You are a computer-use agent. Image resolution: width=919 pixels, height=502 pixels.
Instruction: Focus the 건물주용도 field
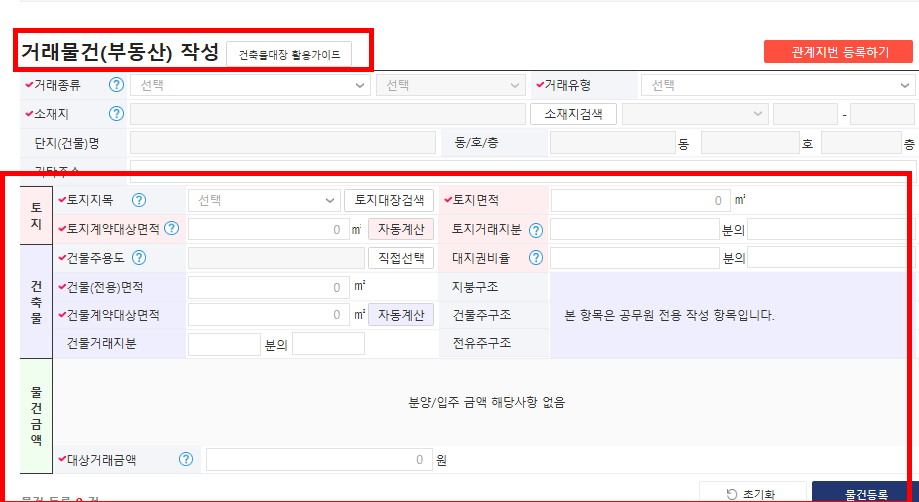(277, 258)
